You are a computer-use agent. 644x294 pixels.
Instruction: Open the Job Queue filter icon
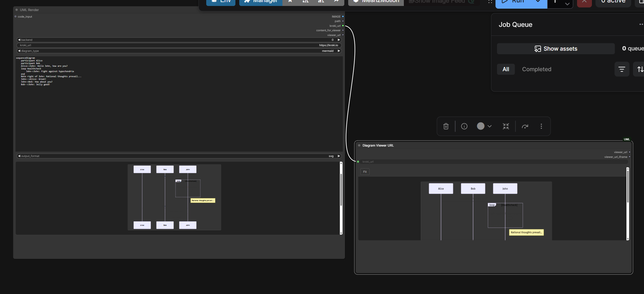622,69
